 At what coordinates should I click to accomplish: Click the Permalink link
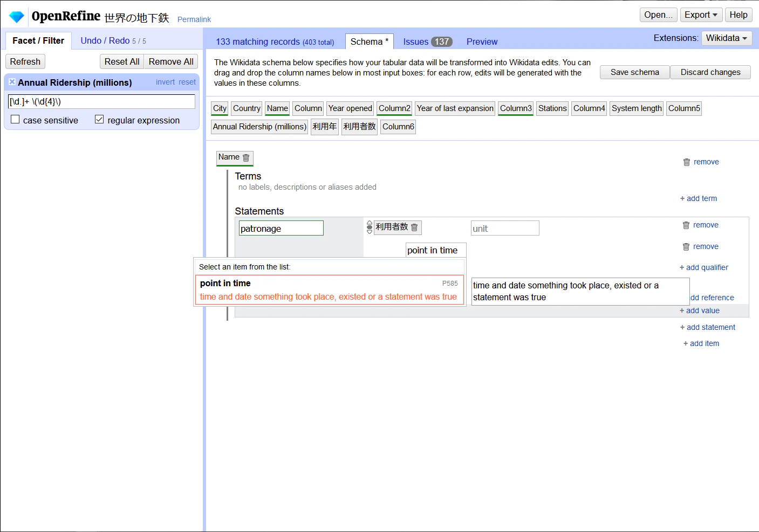tap(194, 19)
